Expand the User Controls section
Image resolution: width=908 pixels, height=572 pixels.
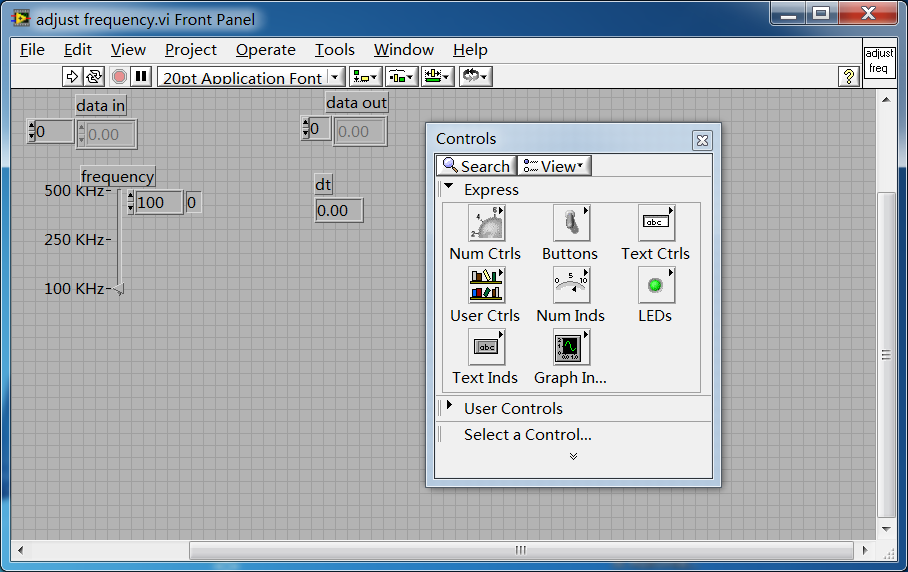[x=449, y=406]
